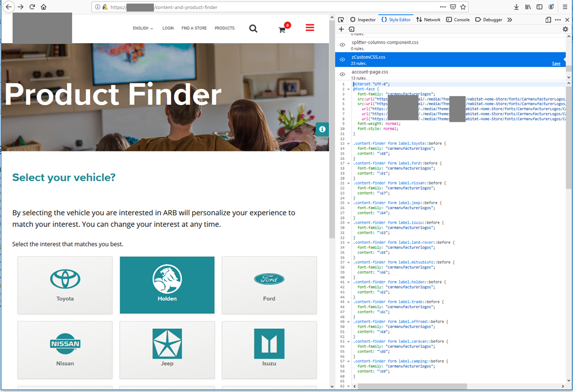This screenshot has width=573, height=392.
Task: Open the ENGLISH language dropdown
Action: tap(143, 29)
